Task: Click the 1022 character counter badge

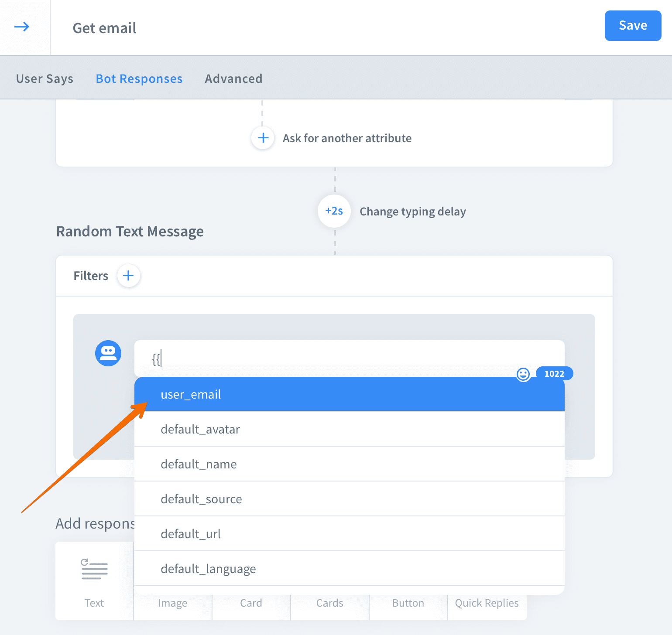Action: click(554, 374)
